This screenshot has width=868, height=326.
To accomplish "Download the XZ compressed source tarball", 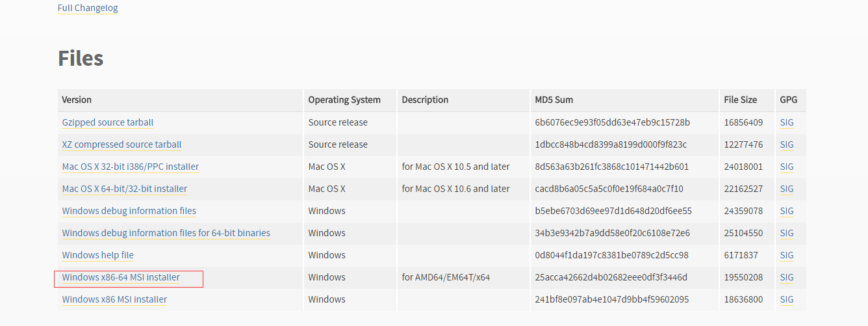I will [x=121, y=144].
